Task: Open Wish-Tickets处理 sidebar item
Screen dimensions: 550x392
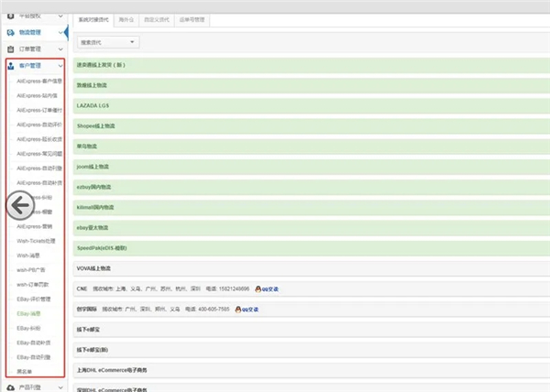Action: point(37,240)
